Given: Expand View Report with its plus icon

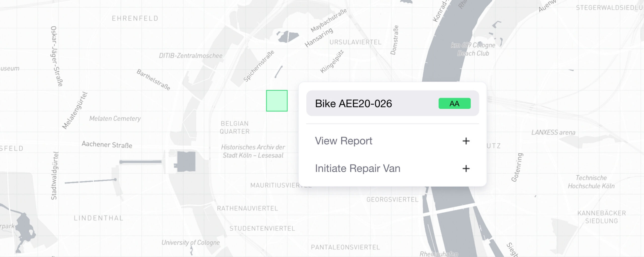Looking at the screenshot, I should (x=466, y=141).
